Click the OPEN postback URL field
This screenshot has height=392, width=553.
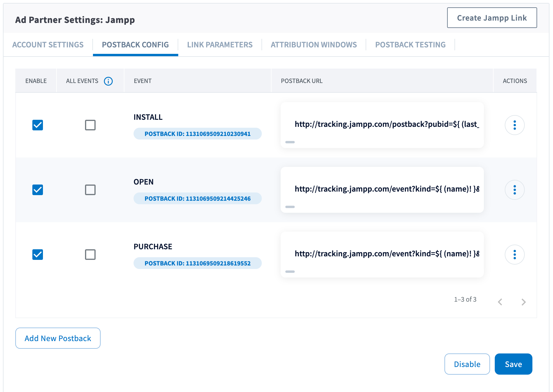[x=382, y=190]
